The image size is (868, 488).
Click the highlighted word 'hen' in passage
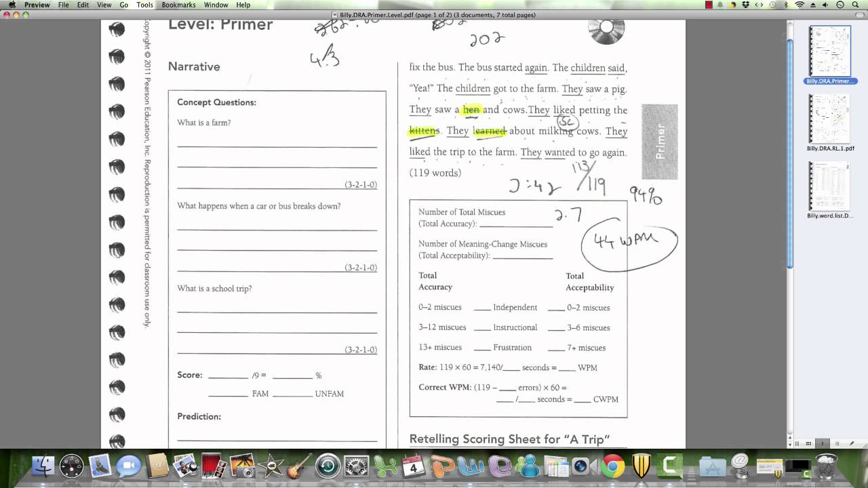(x=471, y=110)
